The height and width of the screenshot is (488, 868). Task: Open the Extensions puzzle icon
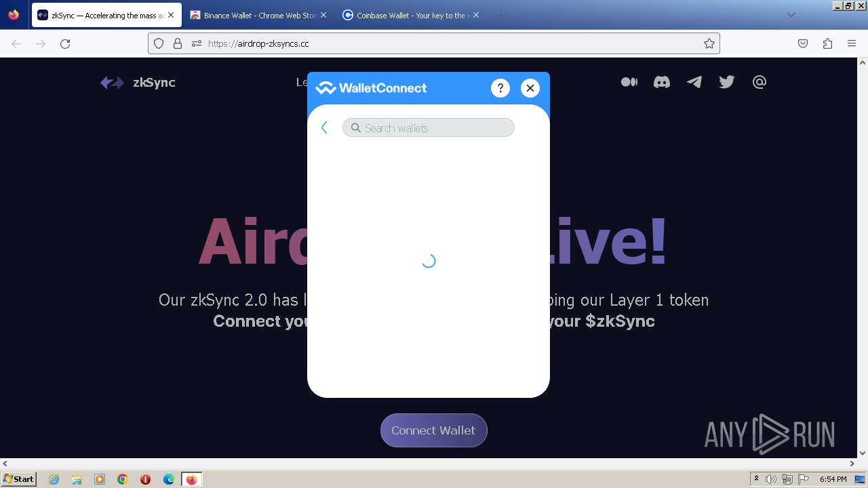tap(827, 43)
